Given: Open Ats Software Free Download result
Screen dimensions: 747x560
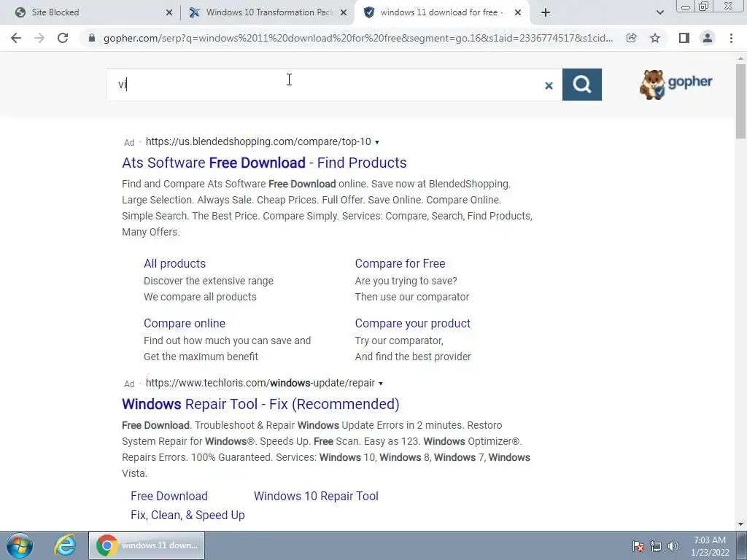Looking at the screenshot, I should [x=264, y=163].
